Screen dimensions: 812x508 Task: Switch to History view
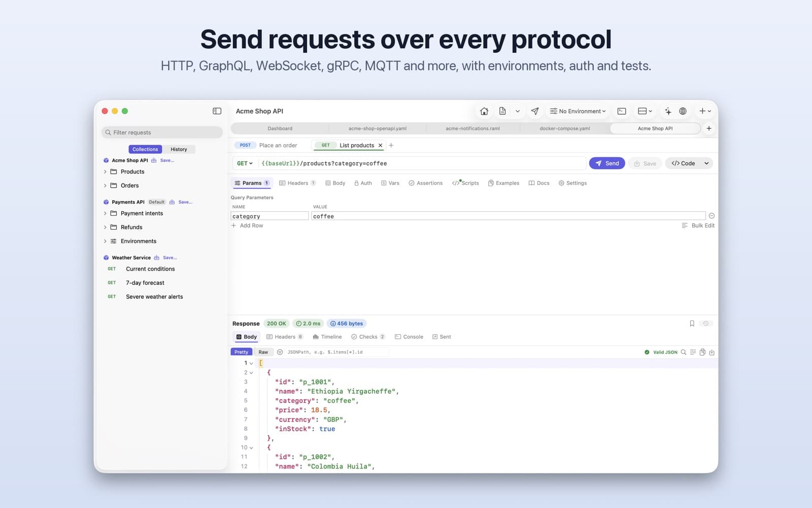tap(179, 149)
